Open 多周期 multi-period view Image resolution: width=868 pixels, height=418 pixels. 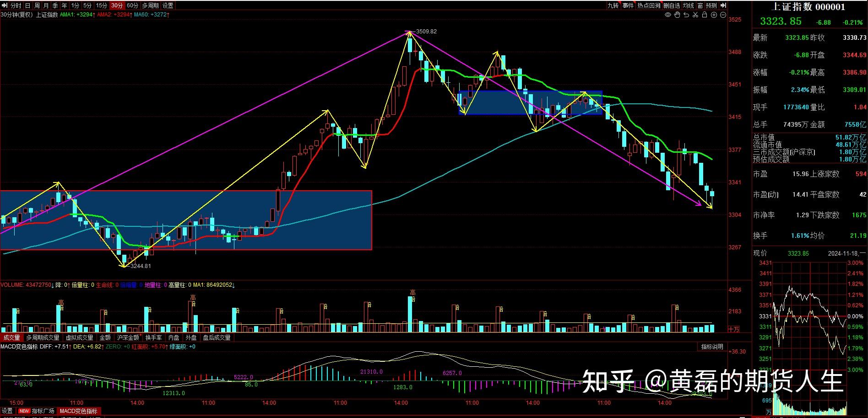tap(150, 5)
